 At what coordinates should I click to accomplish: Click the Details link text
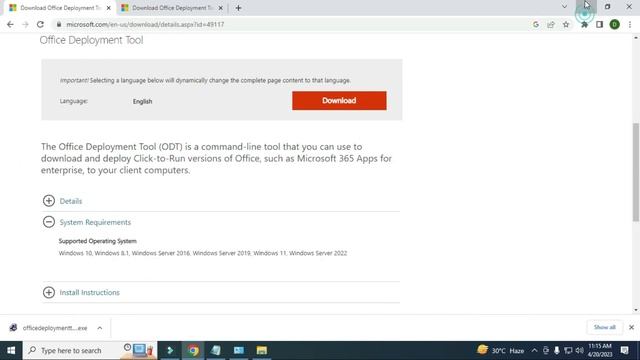click(71, 201)
